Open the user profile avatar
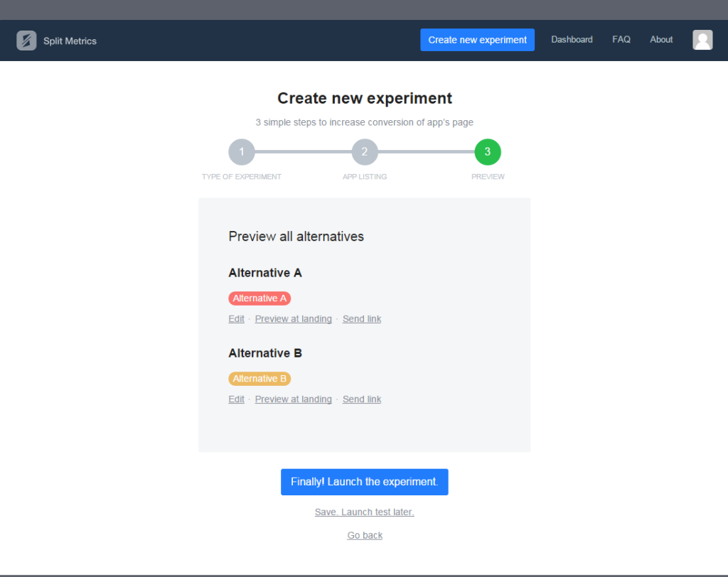728x577 pixels. pyautogui.click(x=702, y=40)
